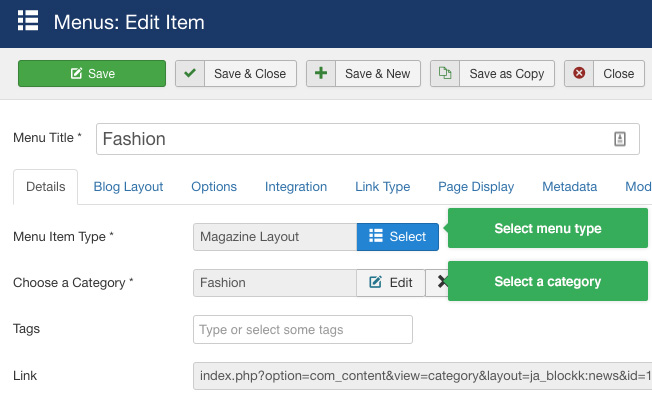Click the green Save button
Viewport: 652px width, 403px height.
(x=92, y=74)
